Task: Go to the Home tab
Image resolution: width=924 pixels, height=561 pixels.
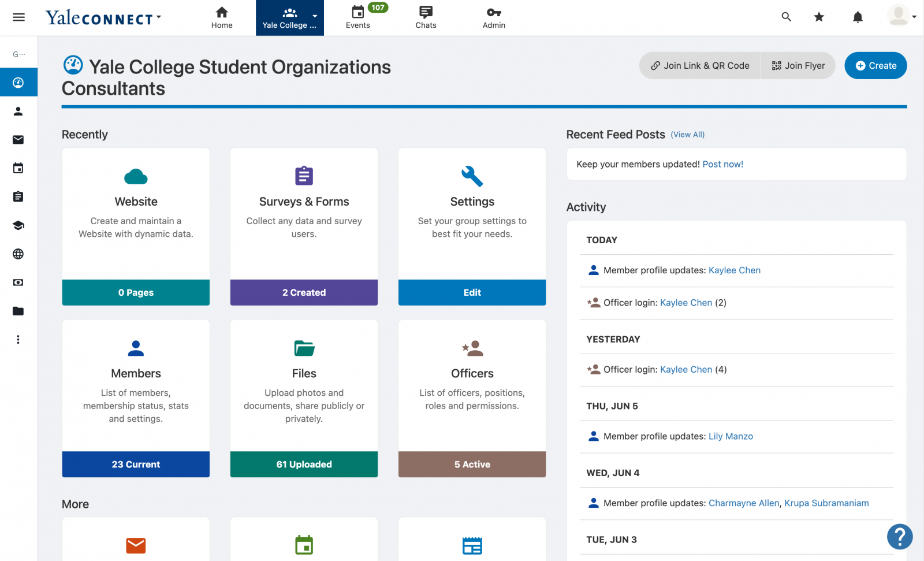Action: [x=222, y=17]
